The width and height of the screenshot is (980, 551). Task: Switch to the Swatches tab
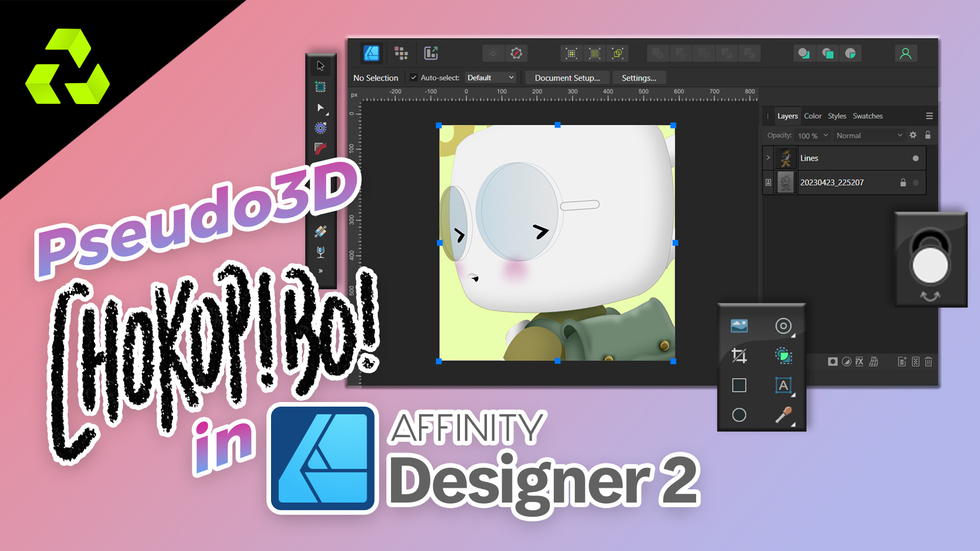pos(867,116)
